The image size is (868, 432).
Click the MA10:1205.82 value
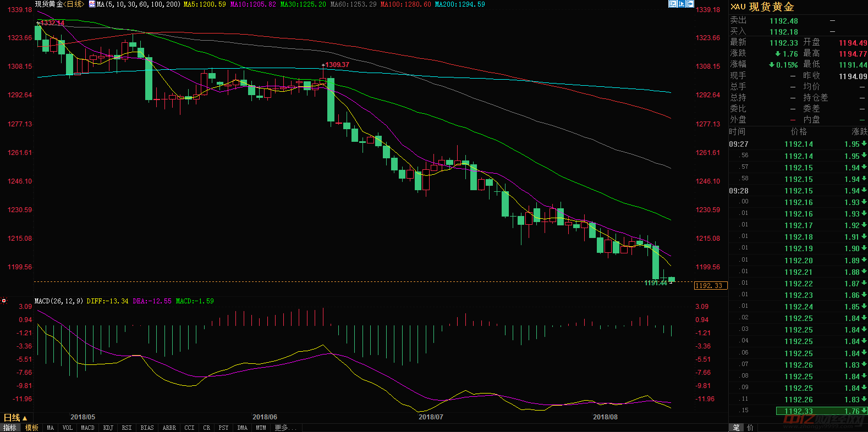[253, 4]
